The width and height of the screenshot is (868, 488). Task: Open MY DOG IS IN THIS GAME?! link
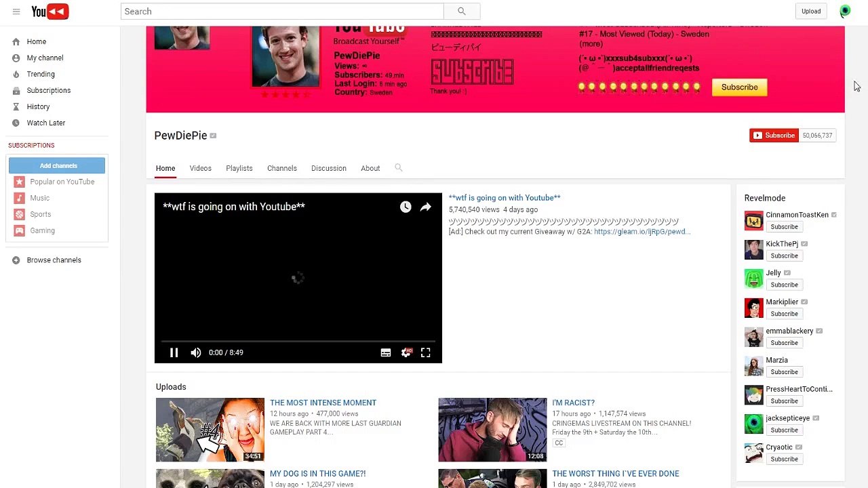pyautogui.click(x=317, y=474)
